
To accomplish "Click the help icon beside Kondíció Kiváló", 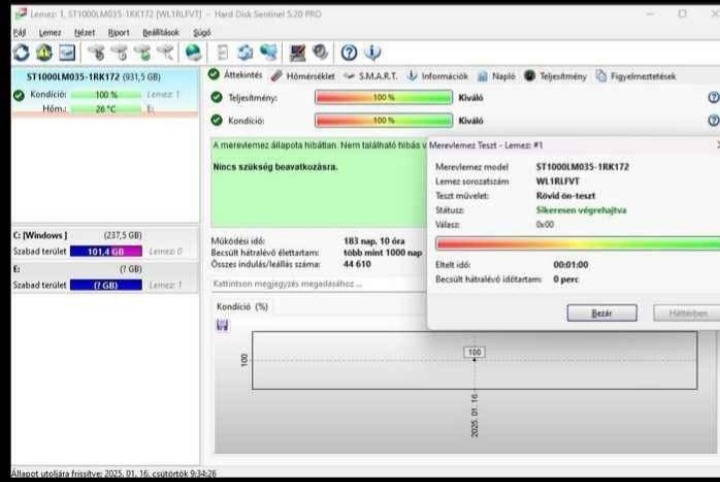I will [x=714, y=120].
